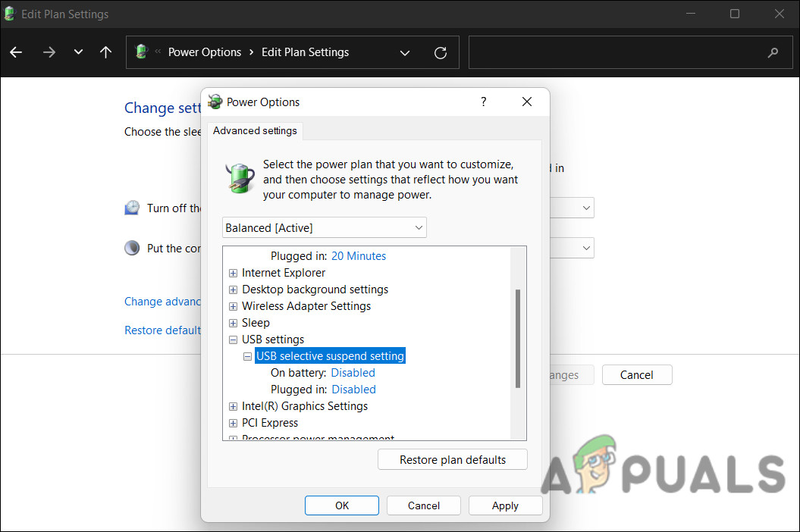
Task: Click the Restore plan defaults button
Action: [x=452, y=459]
